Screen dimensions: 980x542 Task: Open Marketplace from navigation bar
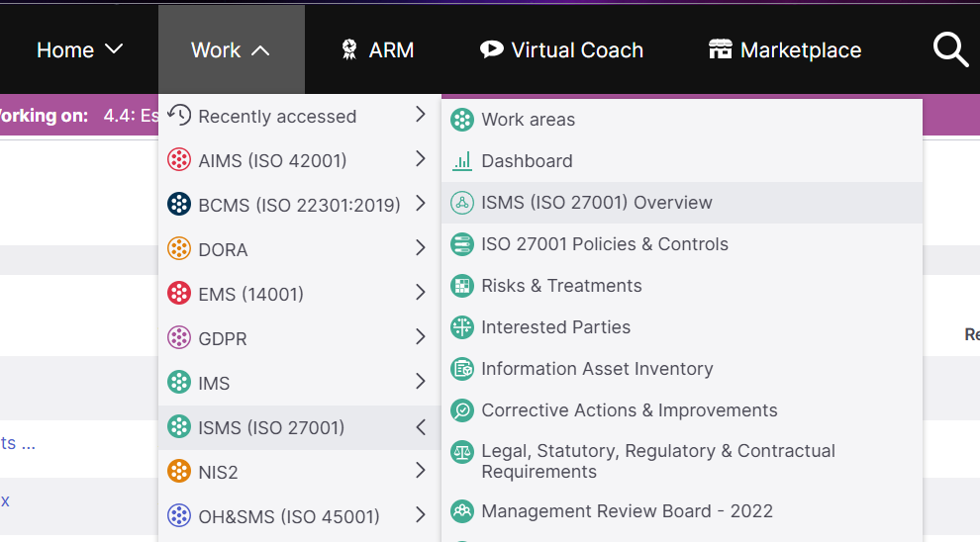click(785, 49)
